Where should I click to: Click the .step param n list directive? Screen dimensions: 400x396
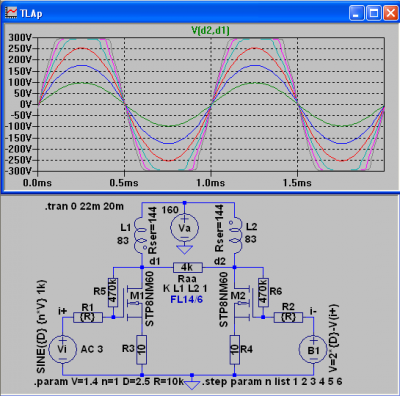pyautogui.click(x=272, y=382)
